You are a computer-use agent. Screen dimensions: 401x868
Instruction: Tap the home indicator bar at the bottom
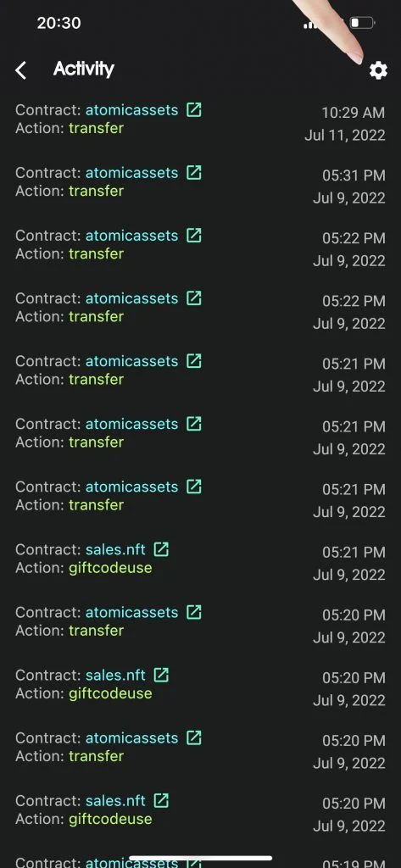coord(200,859)
